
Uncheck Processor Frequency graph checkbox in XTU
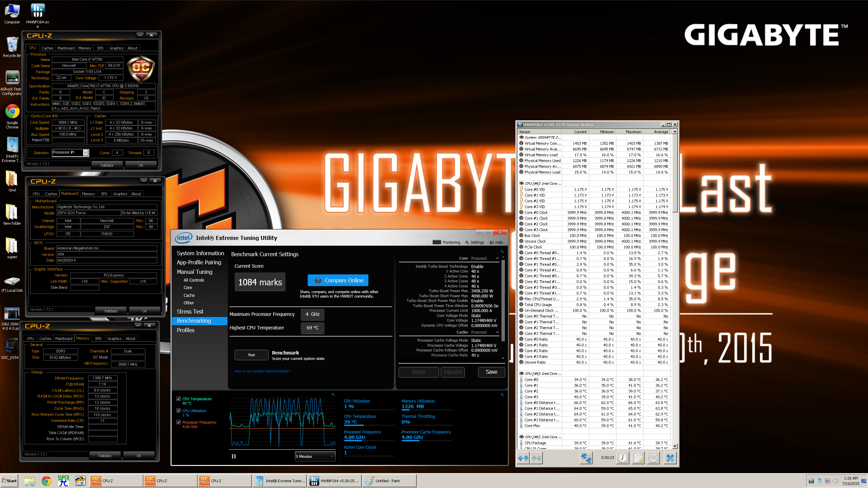(x=178, y=422)
